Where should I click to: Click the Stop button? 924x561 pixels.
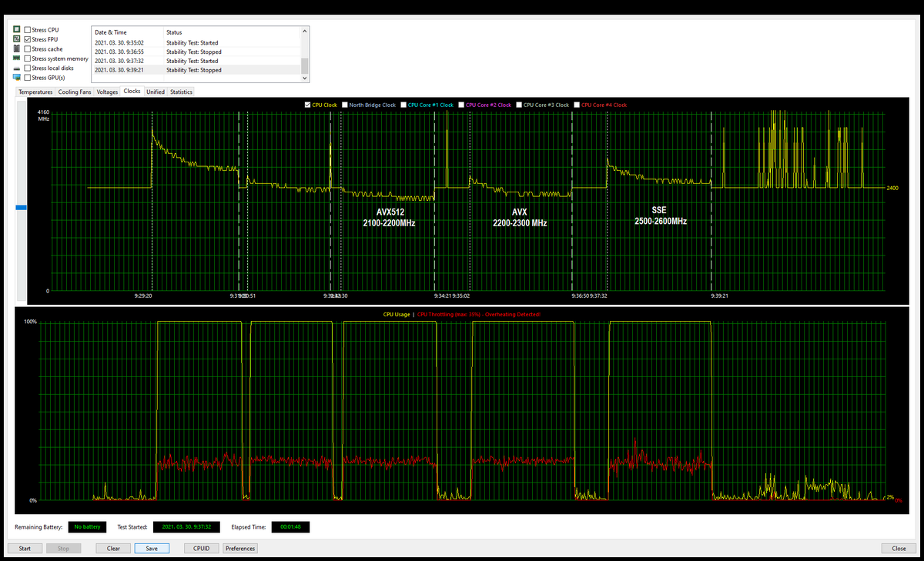[x=63, y=549]
